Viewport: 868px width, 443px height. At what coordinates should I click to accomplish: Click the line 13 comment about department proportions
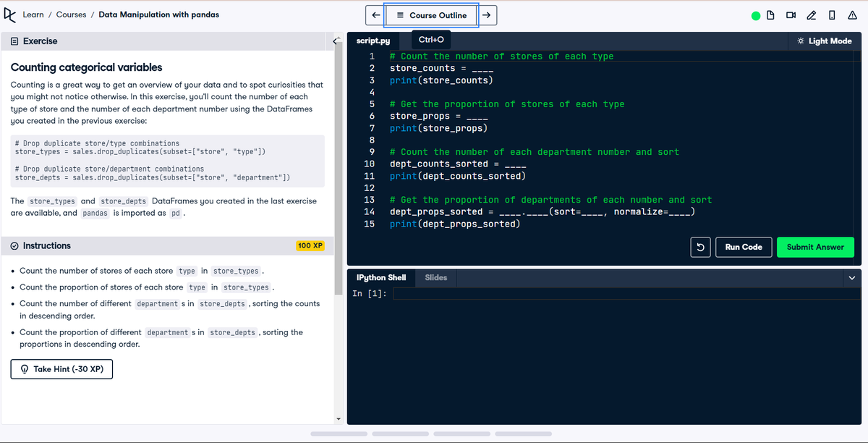pyautogui.click(x=550, y=200)
